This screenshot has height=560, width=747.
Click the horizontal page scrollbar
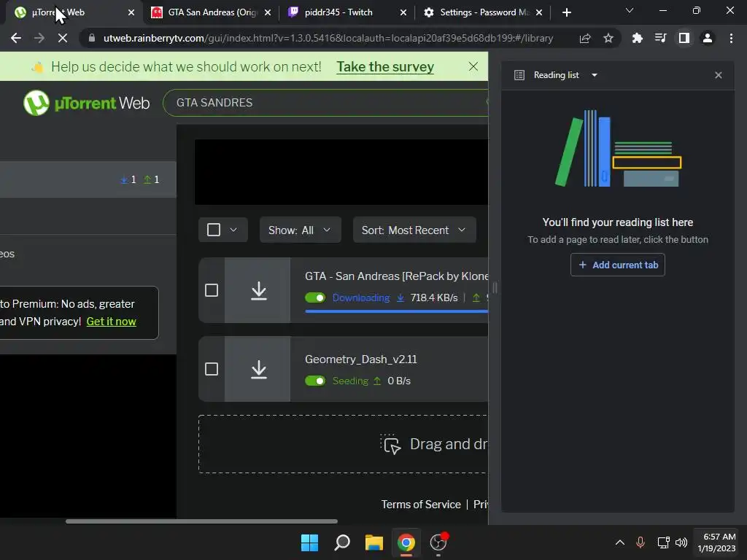201,521
